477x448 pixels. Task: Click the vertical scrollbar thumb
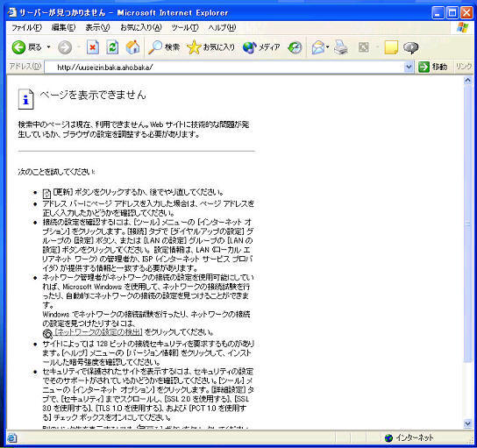467,224
